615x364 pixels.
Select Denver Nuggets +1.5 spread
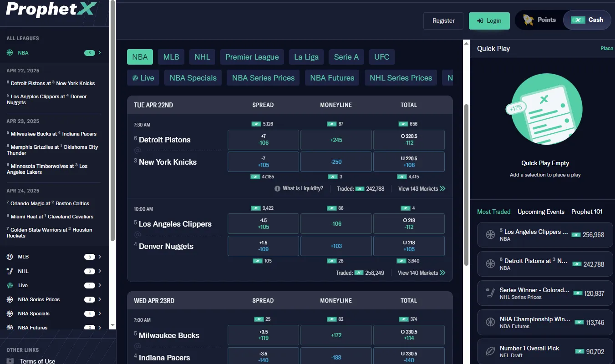[x=263, y=246]
